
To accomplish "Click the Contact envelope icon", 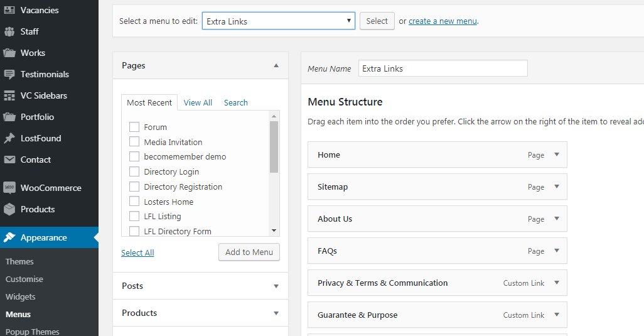I will click(9, 160).
